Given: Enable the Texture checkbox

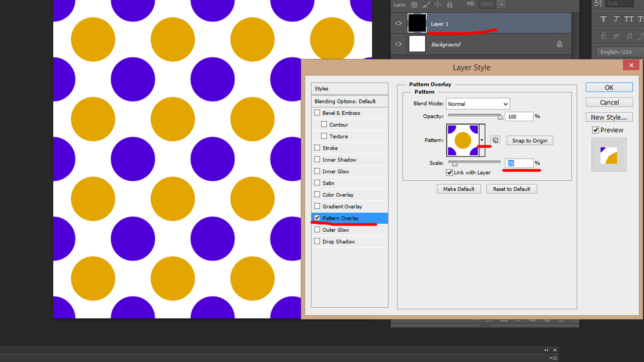Looking at the screenshot, I should [x=324, y=136].
